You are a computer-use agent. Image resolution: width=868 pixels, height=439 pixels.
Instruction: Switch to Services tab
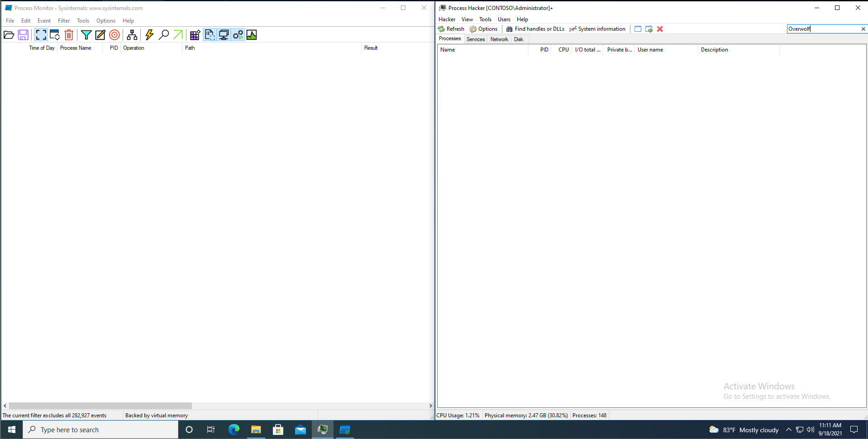pos(476,39)
